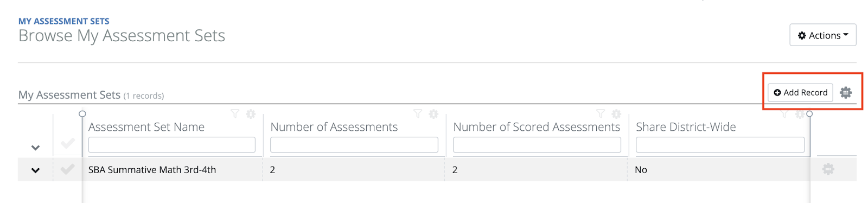This screenshot has height=203, width=868.
Task: Click the Assessment Set Name filter field
Action: pos(172,145)
